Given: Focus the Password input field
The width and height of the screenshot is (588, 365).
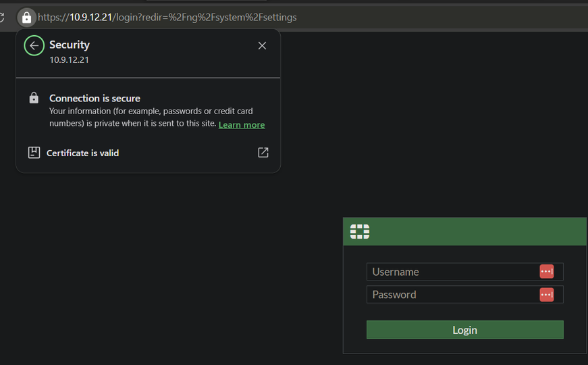Looking at the screenshot, I should (452, 295).
